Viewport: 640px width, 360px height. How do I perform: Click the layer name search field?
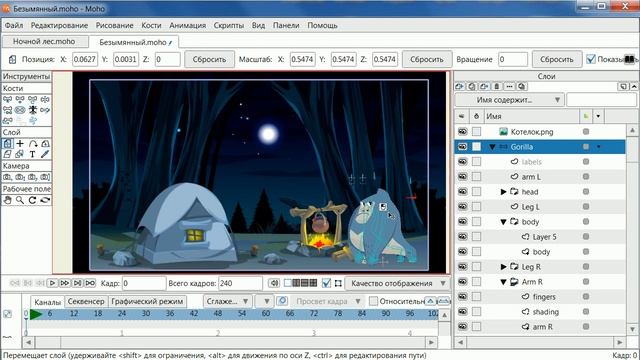[x=601, y=100]
